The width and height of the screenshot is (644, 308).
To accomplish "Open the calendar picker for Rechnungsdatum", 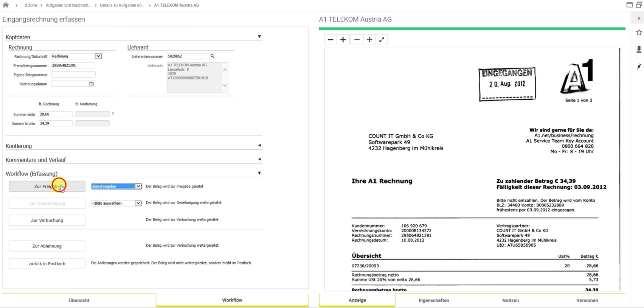I will 92,84.
